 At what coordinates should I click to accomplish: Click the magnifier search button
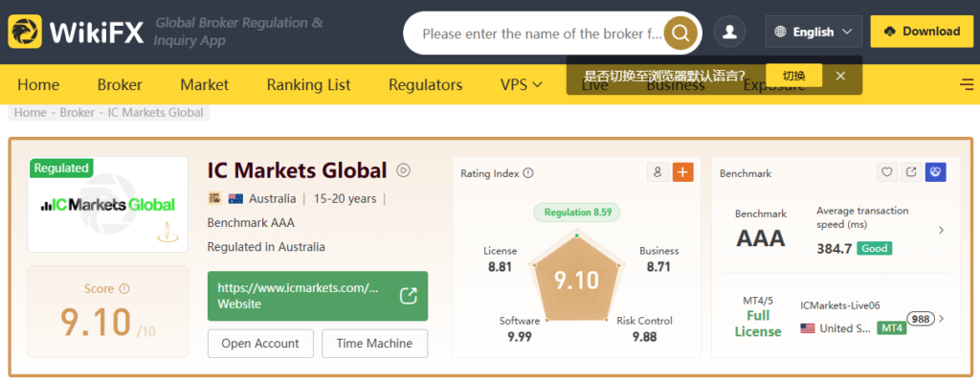pyautogui.click(x=680, y=33)
